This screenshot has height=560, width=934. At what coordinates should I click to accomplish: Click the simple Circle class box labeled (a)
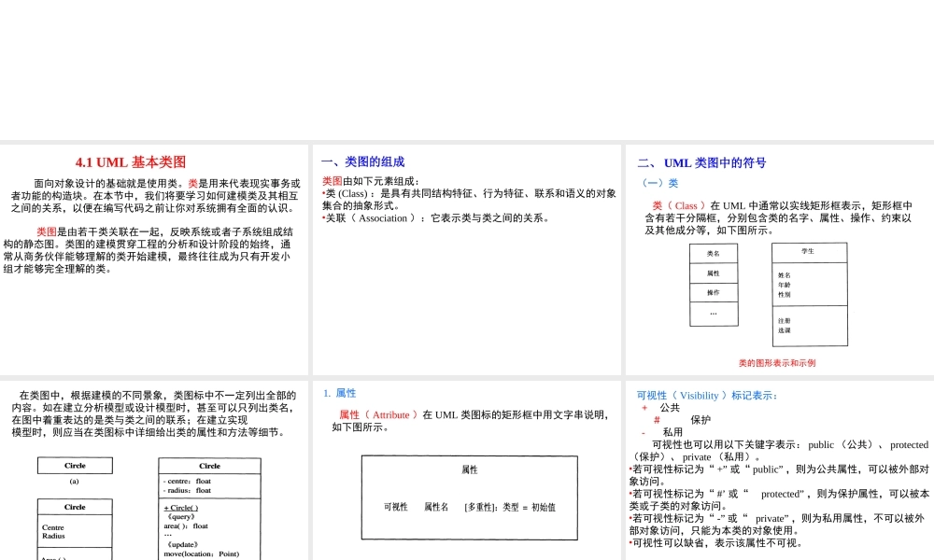coord(74,465)
